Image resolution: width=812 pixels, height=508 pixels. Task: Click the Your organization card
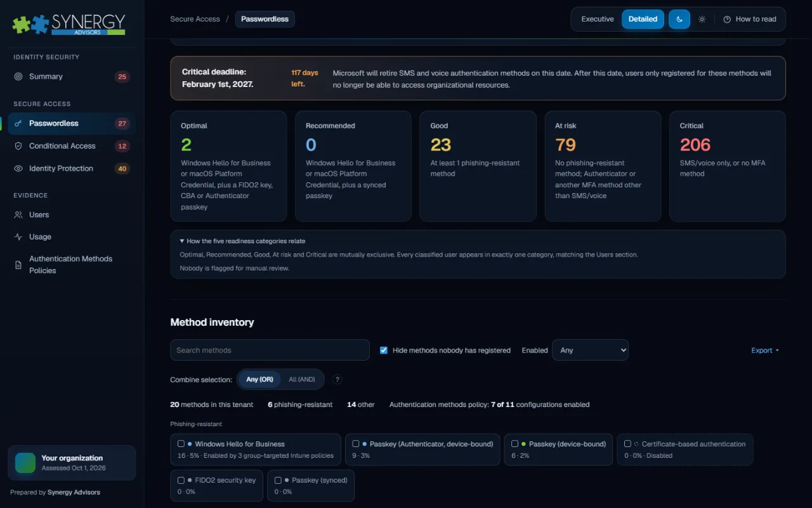(72, 463)
